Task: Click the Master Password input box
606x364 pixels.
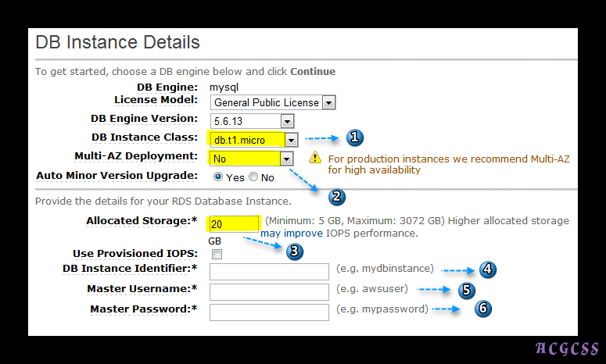Action: coord(269,312)
